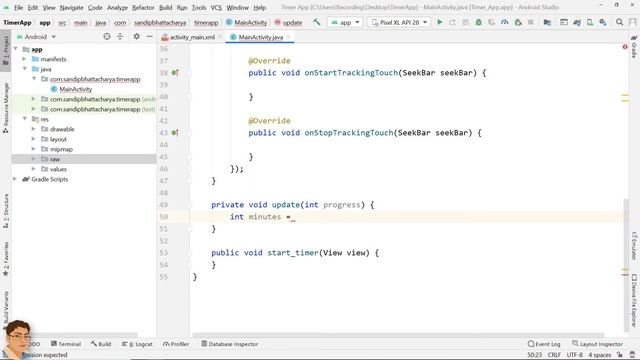The height and width of the screenshot is (360, 640).
Task: Open the Gradle side panel
Action: click(634, 46)
